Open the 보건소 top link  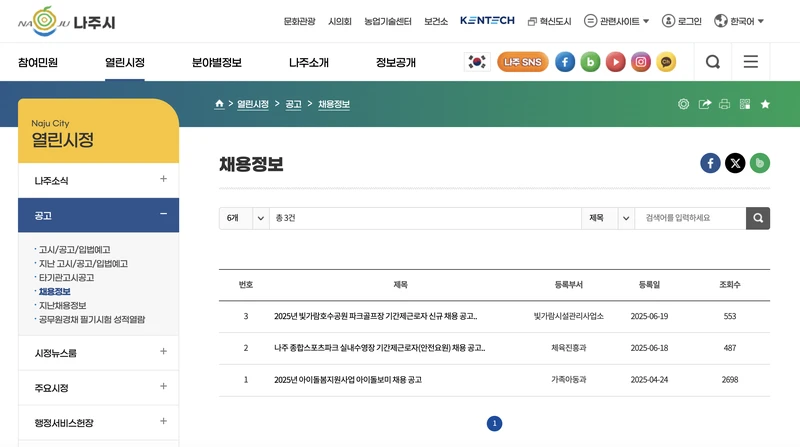point(436,21)
